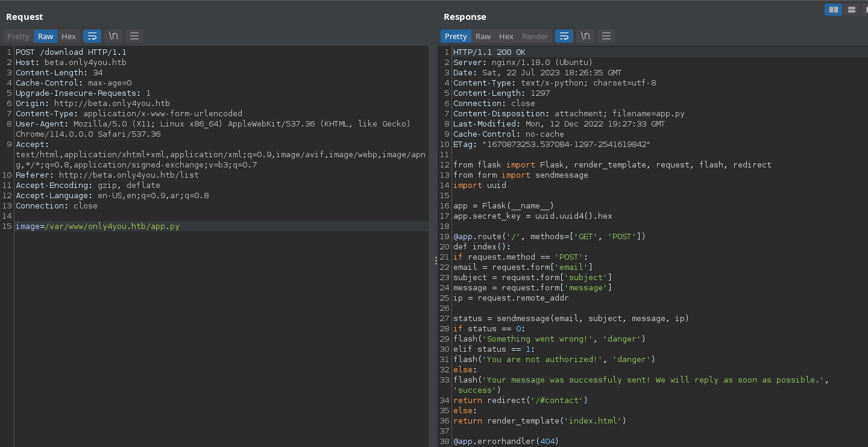Click the 'Last-Modified: Mon, 12 Dec 2022' header
This screenshot has height=447, width=868.
(559, 124)
